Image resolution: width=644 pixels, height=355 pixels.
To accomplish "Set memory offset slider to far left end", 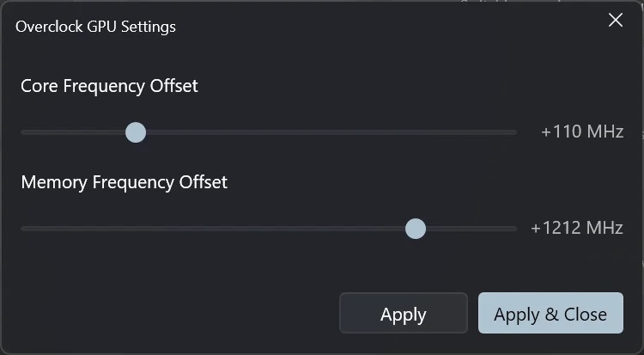I will (22, 229).
